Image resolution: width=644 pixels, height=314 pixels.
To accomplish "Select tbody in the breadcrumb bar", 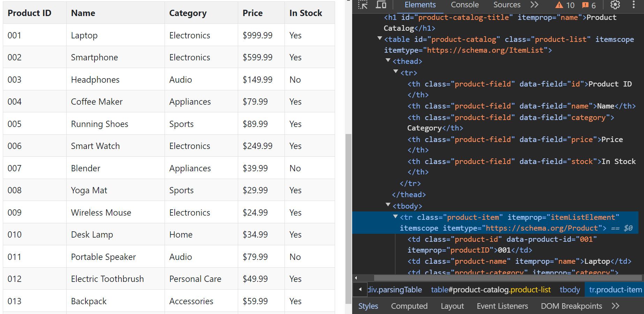I will point(570,290).
